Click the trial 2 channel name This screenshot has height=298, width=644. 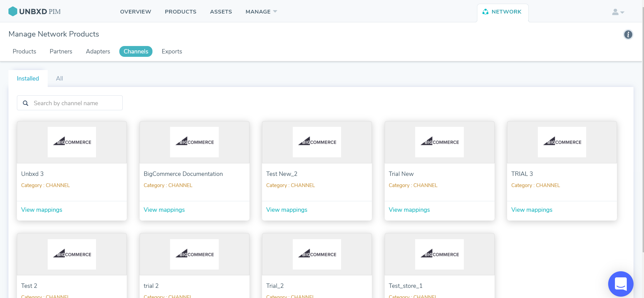[x=151, y=286]
